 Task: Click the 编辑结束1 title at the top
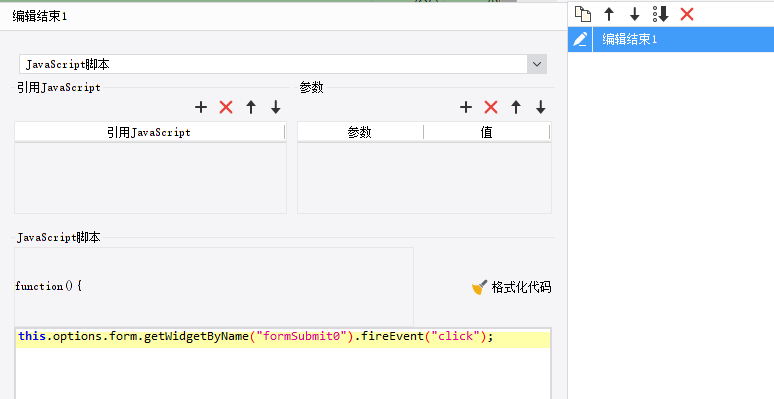pyautogui.click(x=39, y=16)
